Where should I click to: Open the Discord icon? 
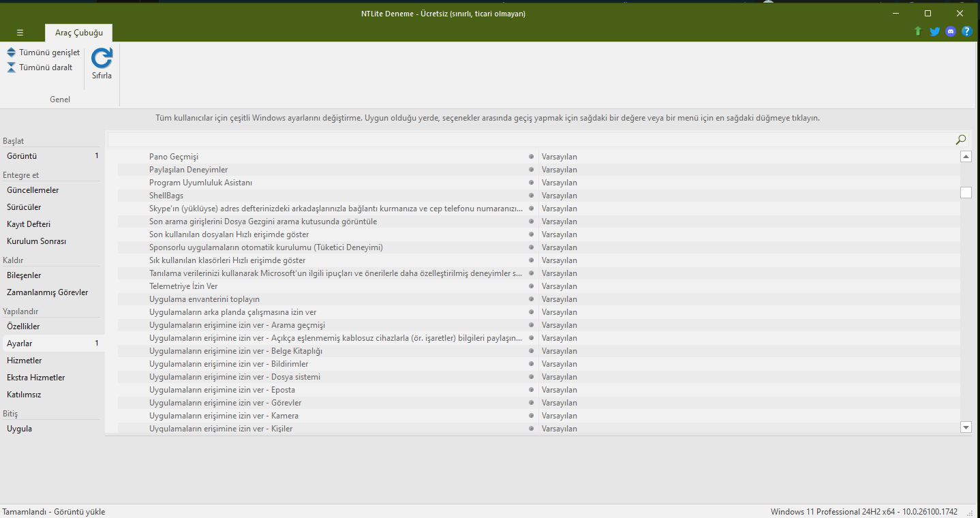[951, 31]
